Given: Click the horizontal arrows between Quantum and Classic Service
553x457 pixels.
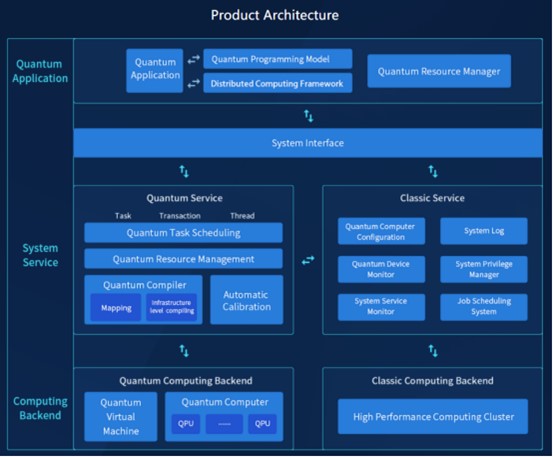Looking at the screenshot, I should coord(308,260).
